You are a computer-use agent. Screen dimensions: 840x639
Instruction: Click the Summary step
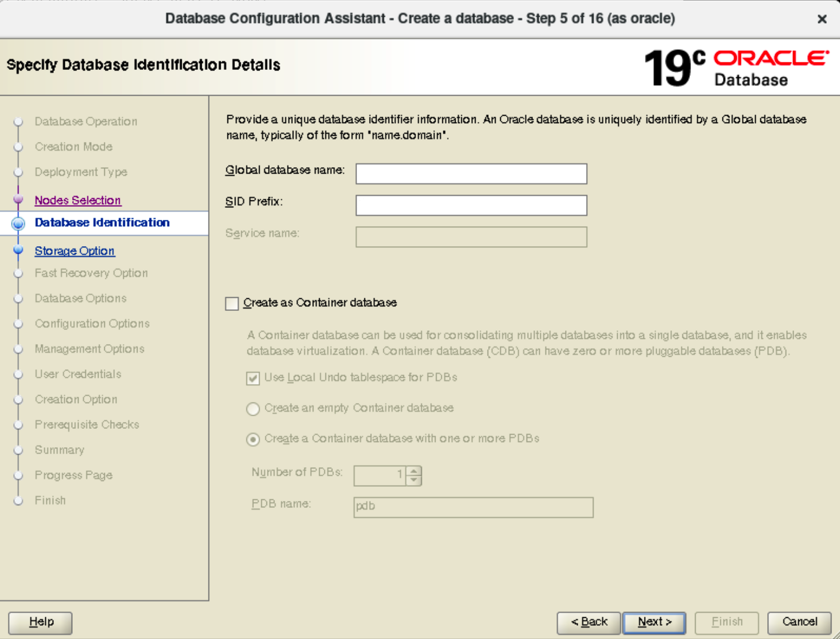point(59,450)
